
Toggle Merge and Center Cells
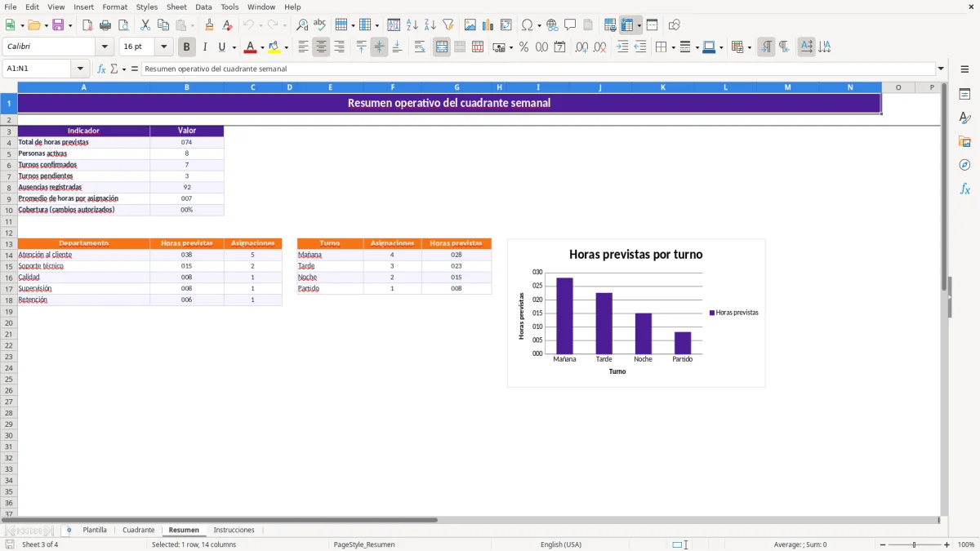click(442, 47)
